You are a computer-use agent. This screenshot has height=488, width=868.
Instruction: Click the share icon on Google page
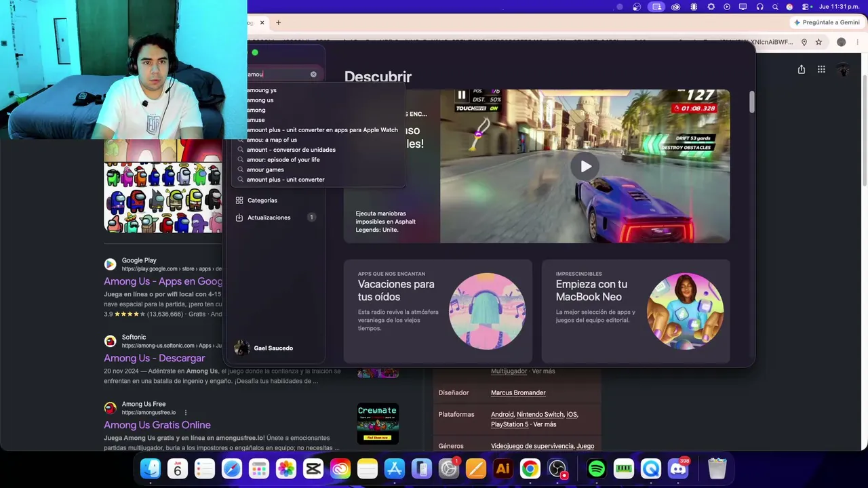coord(802,69)
